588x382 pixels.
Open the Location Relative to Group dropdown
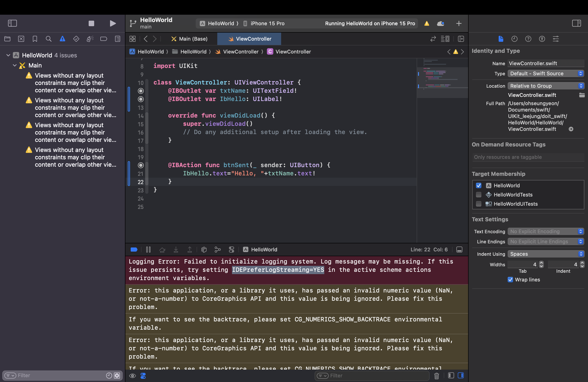point(546,86)
